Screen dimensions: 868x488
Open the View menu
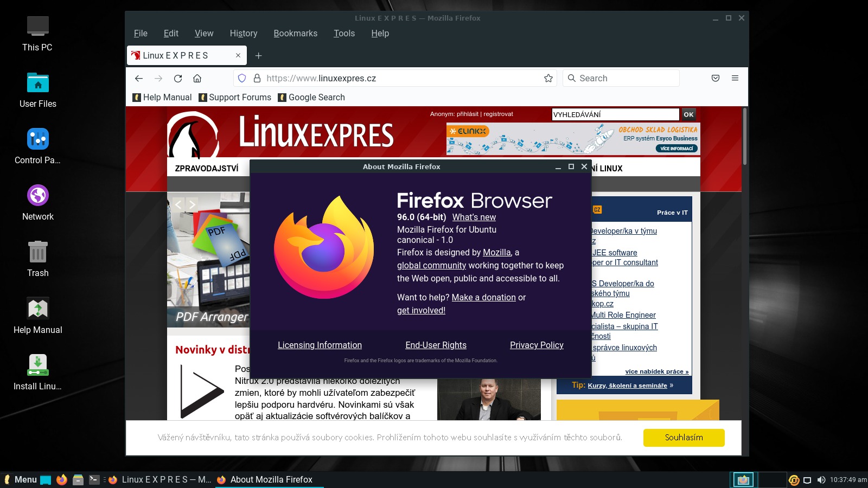(204, 33)
